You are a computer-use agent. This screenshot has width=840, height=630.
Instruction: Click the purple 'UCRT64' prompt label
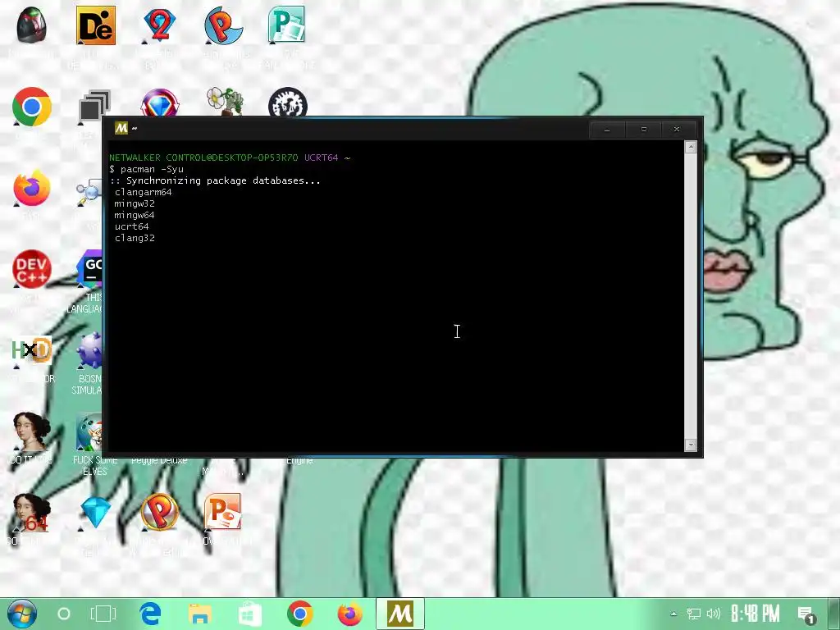click(322, 157)
